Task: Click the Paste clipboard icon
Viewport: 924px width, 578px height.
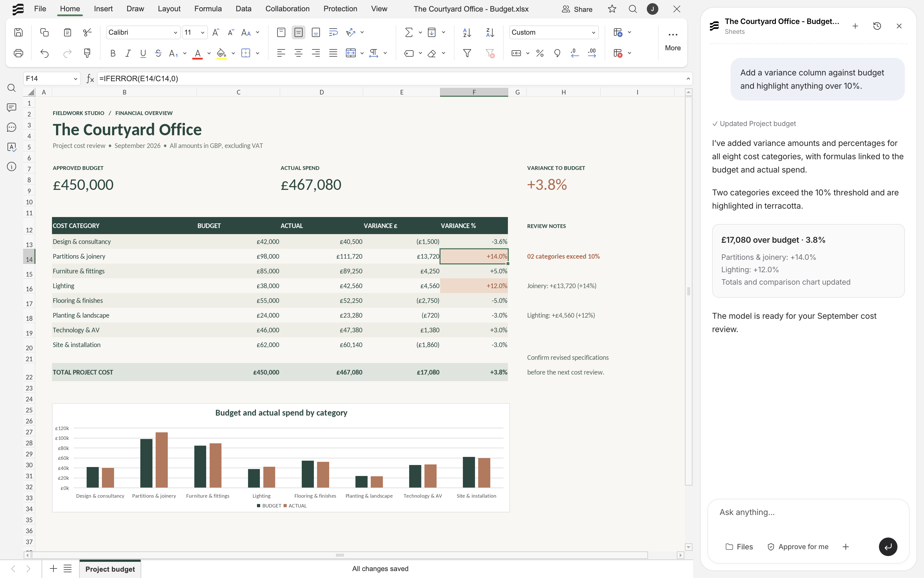Action: pos(67,32)
